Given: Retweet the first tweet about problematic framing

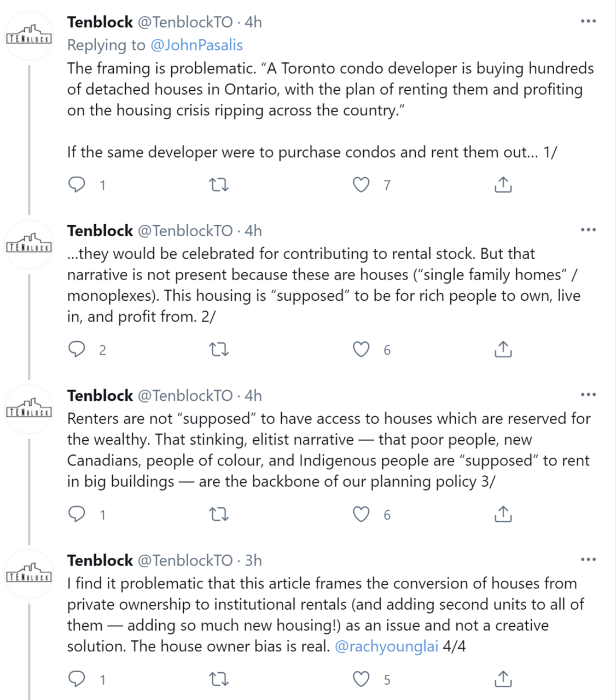Looking at the screenshot, I should tap(219, 185).
